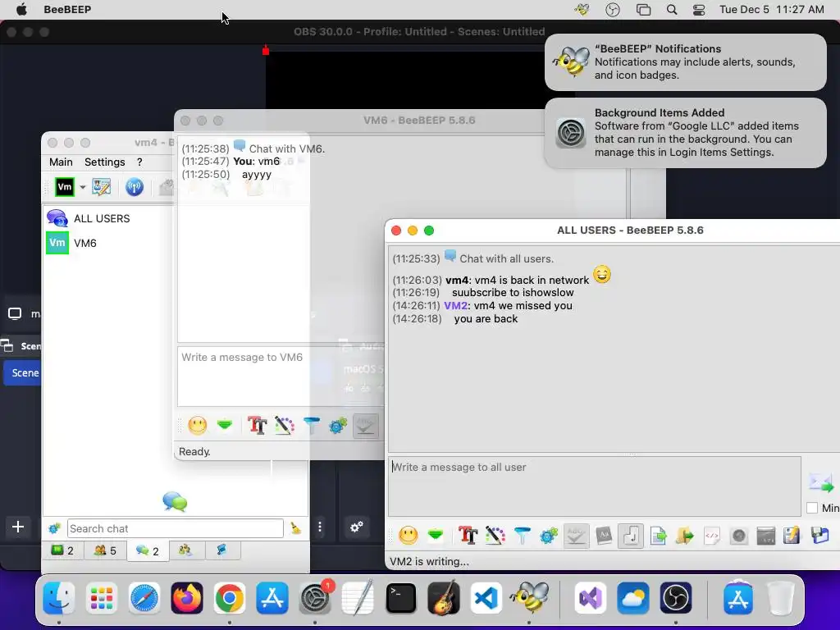Focus the 'Write a message to VM6' field
The height and width of the screenshot is (630, 840).
click(x=281, y=377)
